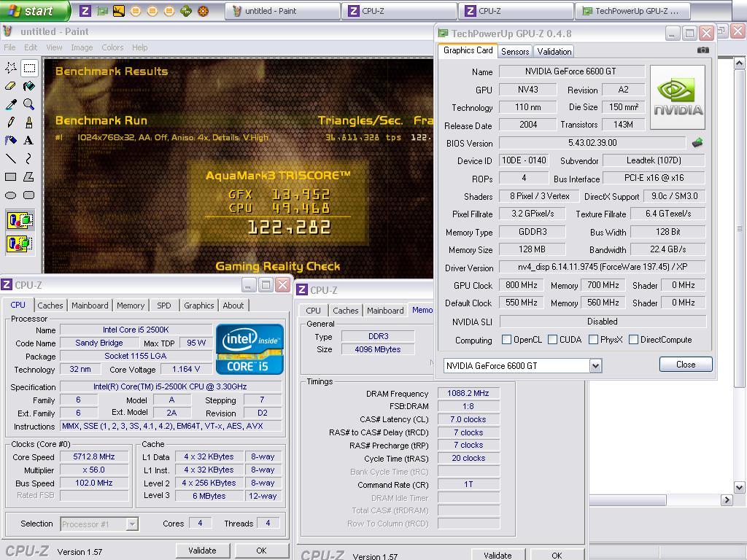This screenshot has width=747, height=560.
Task: Switch to untitled - Paint taskbar button
Action: pos(282,11)
